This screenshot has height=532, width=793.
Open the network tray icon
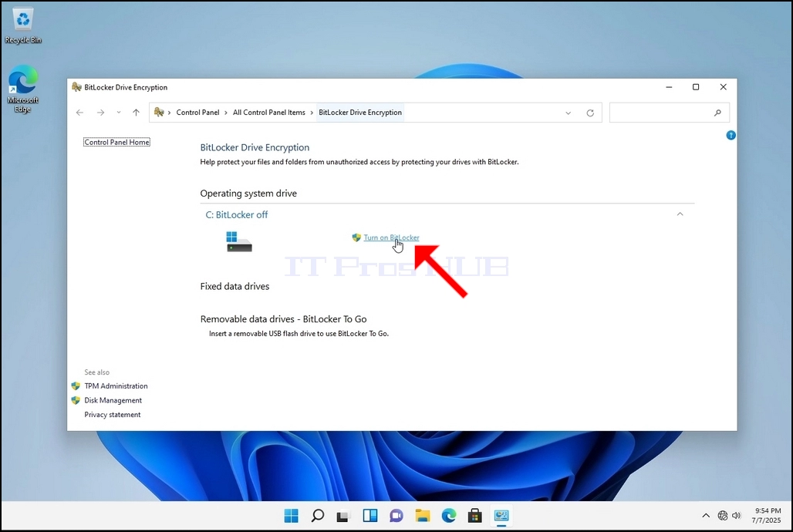[x=723, y=516]
